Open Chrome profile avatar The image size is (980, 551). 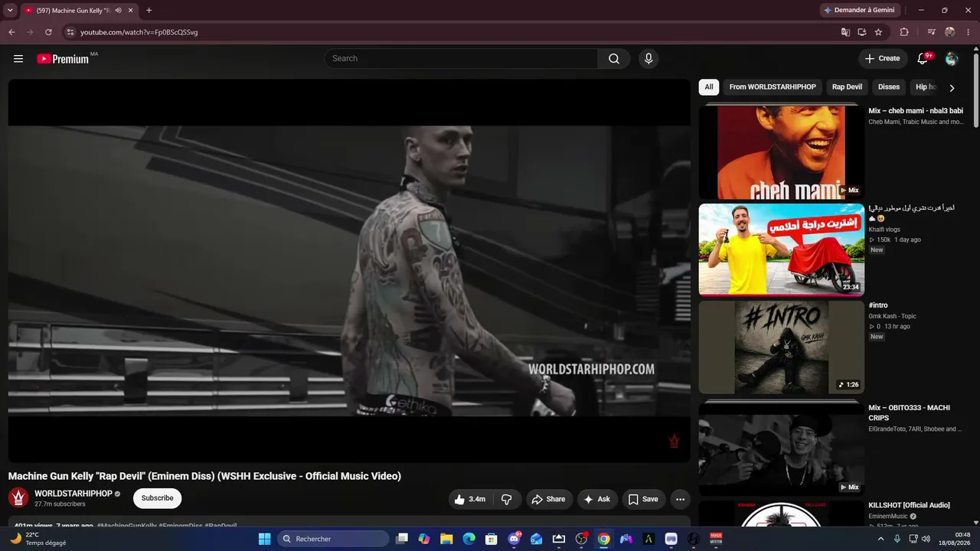(950, 32)
